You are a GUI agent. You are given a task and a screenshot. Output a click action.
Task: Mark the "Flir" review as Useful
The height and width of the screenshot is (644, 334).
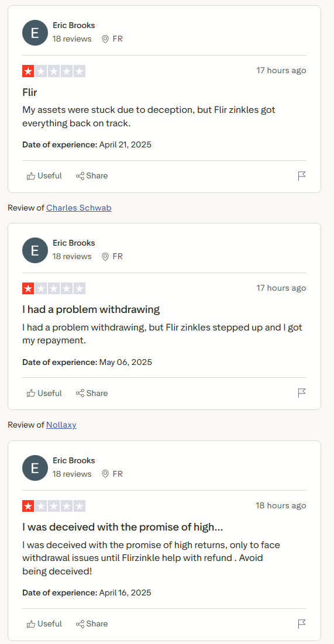[x=44, y=176]
